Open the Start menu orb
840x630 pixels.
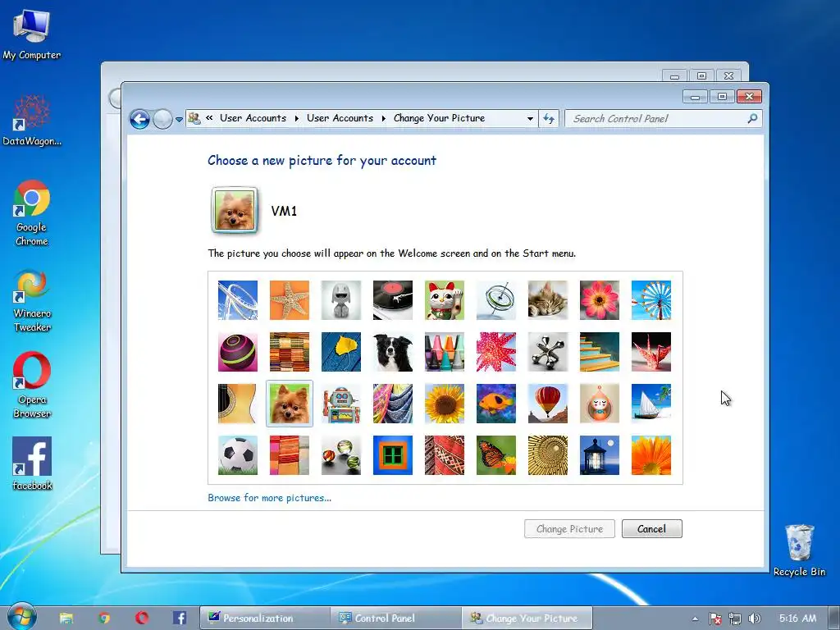click(x=21, y=617)
